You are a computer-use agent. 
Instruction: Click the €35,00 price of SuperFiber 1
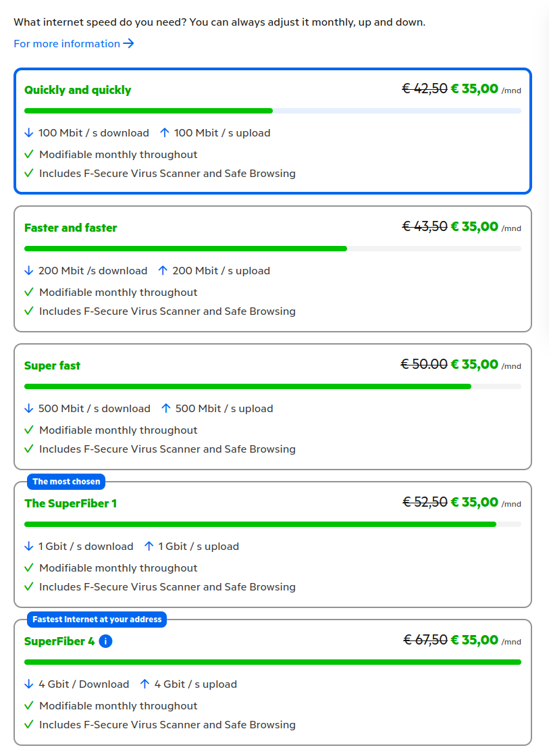(x=474, y=503)
